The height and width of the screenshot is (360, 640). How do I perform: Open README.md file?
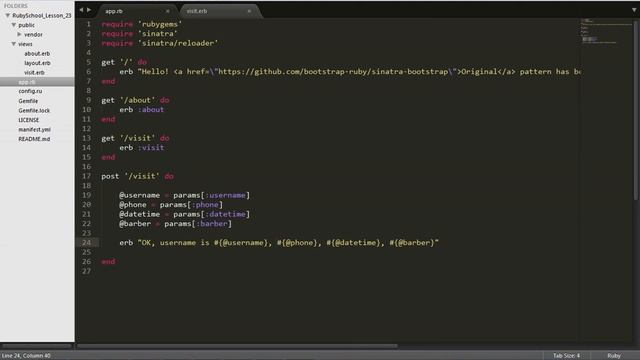(34, 139)
